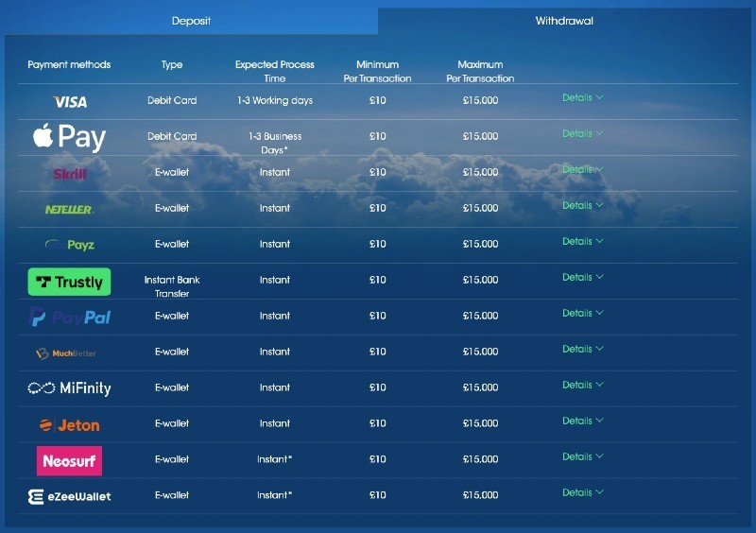
Task: Click the 'Minimum Per Transaction' header
Action: pos(377,72)
